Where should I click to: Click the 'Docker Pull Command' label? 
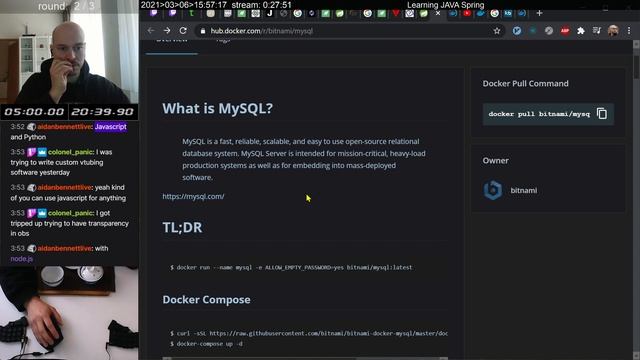525,83
